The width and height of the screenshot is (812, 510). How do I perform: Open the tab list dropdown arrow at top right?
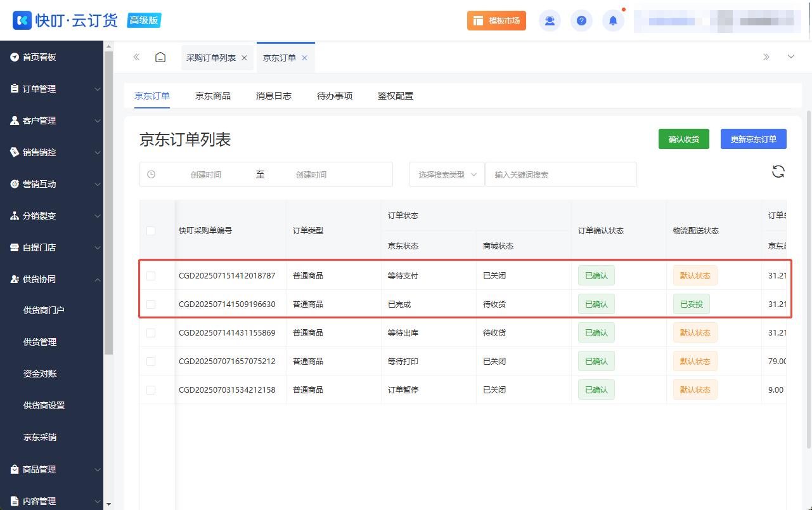point(791,57)
